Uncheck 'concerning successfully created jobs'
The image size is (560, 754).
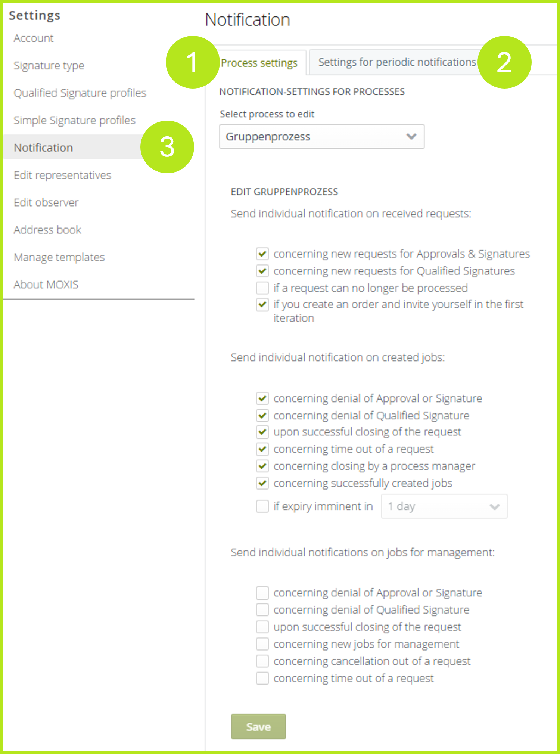262,483
